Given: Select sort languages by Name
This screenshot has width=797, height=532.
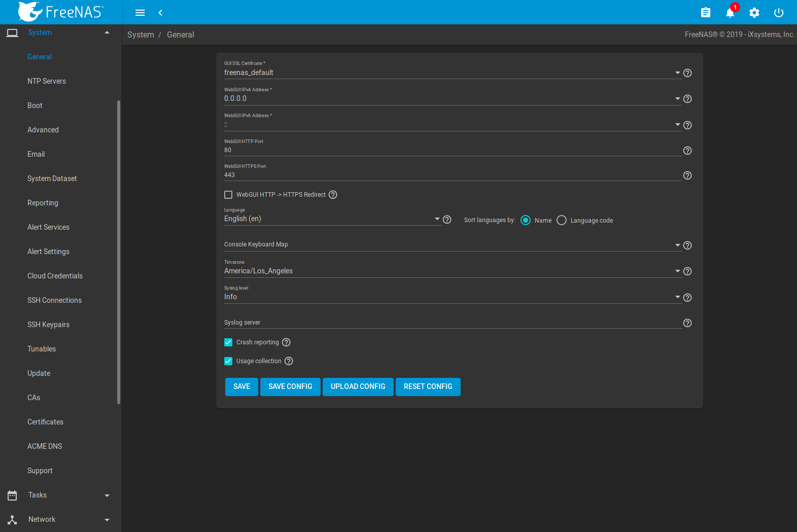Looking at the screenshot, I should pos(526,220).
